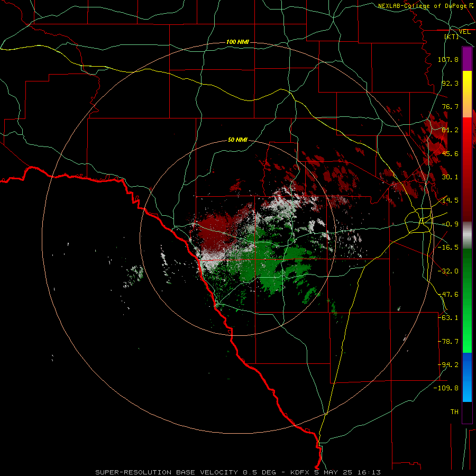The width and height of the screenshot is (476, 476).
Task: Click the Super-Resolution Base Velocity caption text
Action: click(186, 472)
